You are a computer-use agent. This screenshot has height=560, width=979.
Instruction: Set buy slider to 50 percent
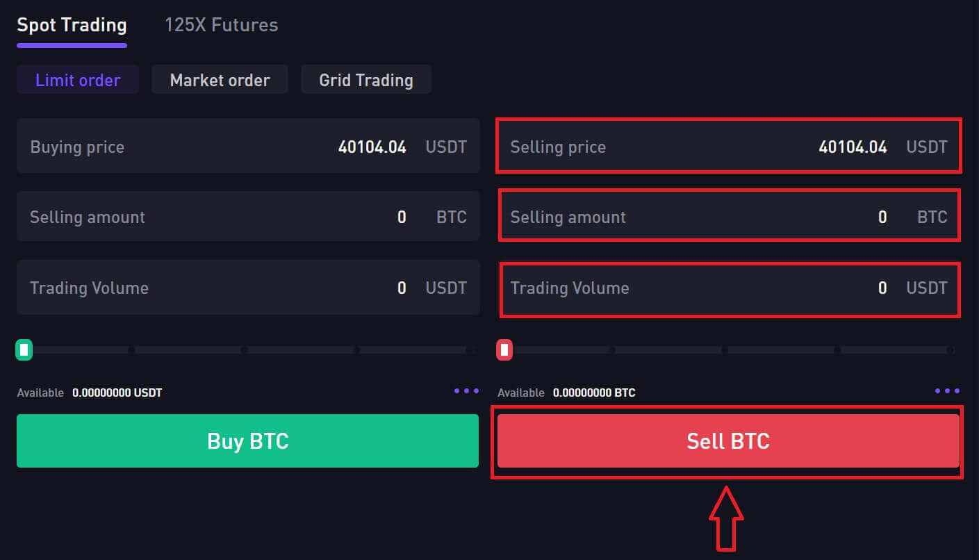point(243,349)
